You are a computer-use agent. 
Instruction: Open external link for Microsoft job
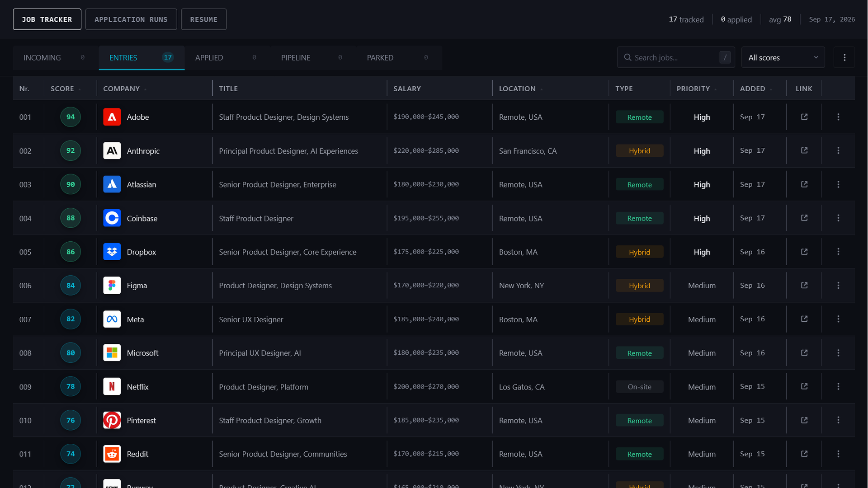(804, 353)
